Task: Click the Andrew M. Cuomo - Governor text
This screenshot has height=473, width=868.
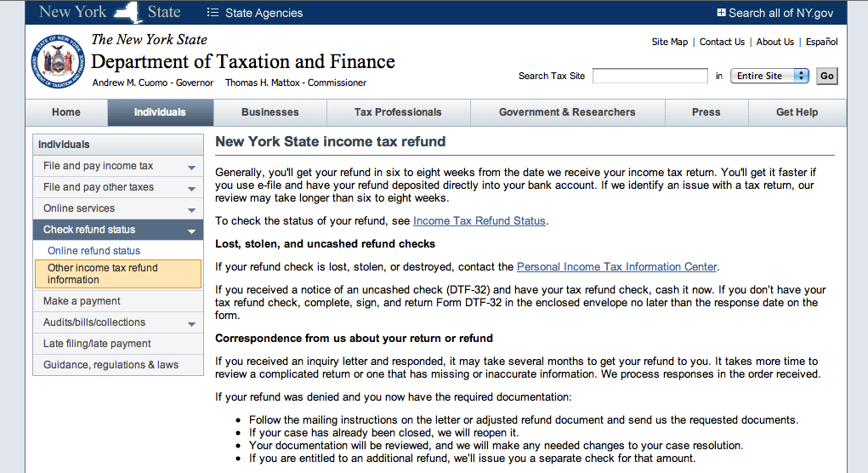Action: [153, 83]
